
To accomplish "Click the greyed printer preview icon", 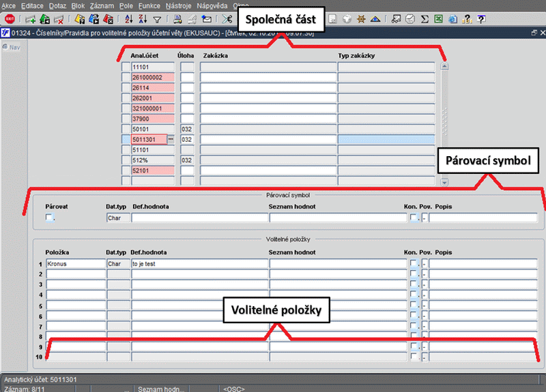I will 192,19.
